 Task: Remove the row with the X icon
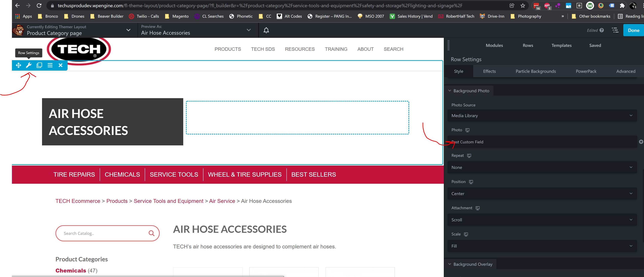click(x=61, y=65)
